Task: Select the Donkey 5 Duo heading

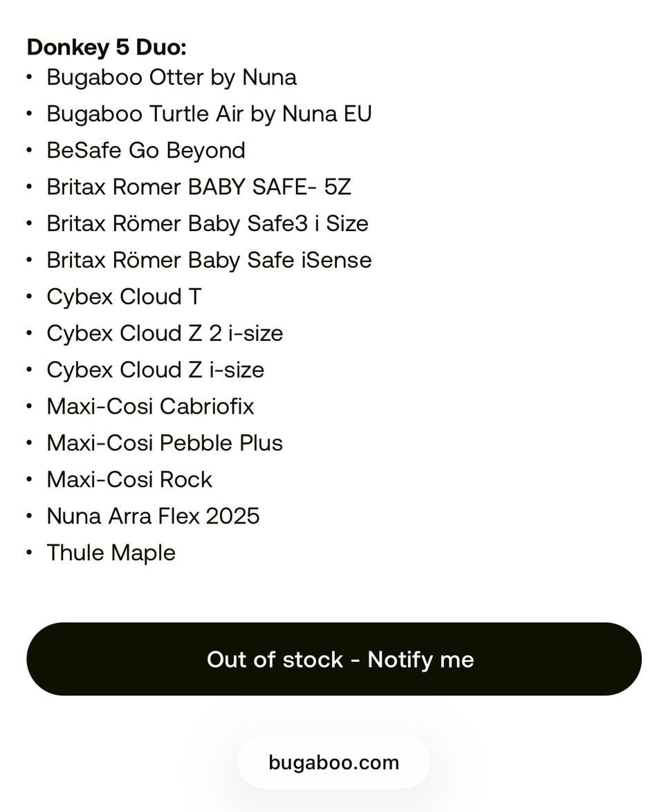Action: click(107, 47)
